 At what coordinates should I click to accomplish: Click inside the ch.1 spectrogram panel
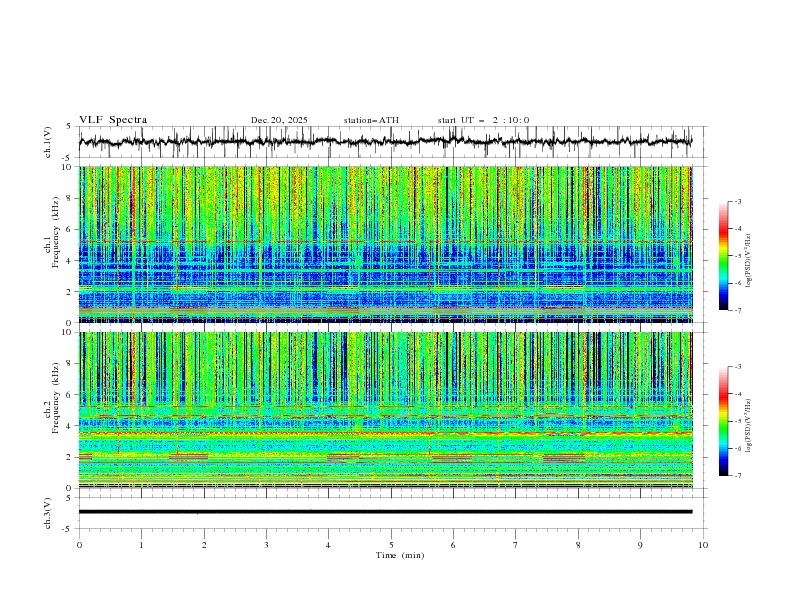[391, 244]
